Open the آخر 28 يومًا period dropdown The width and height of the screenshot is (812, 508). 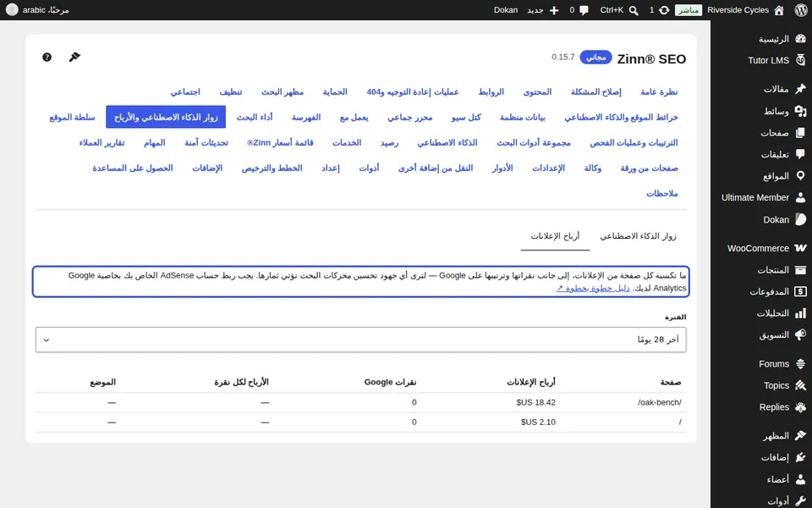pyautogui.click(x=361, y=340)
